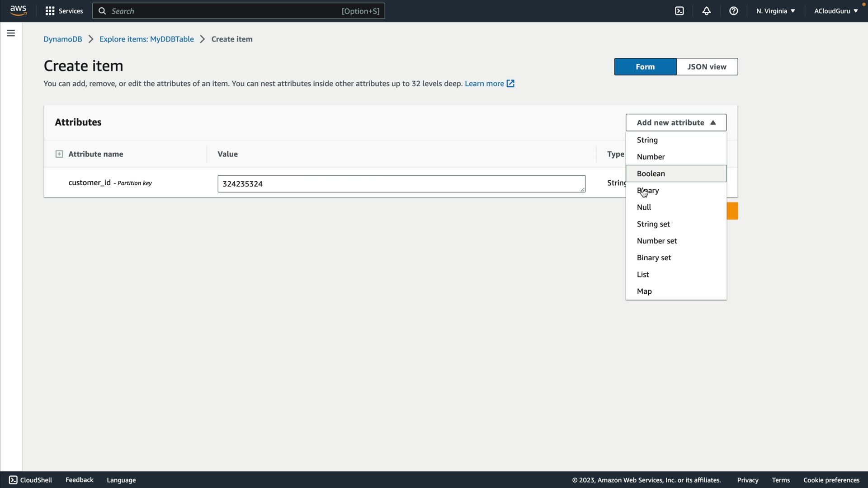
Task: Open the help question mark icon
Action: [x=734, y=11]
